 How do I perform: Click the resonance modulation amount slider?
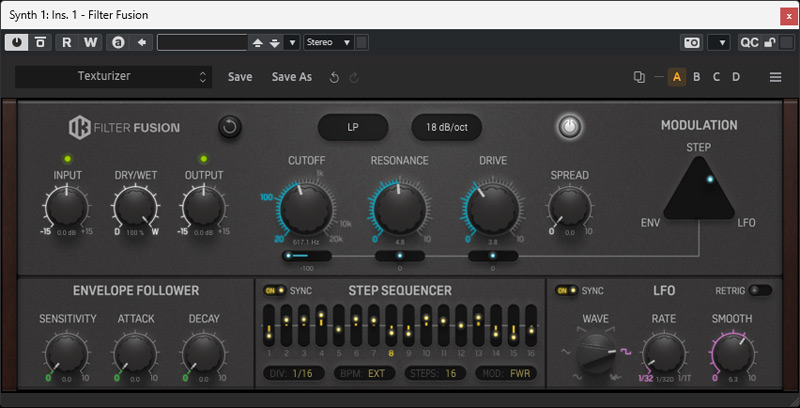coord(399,256)
